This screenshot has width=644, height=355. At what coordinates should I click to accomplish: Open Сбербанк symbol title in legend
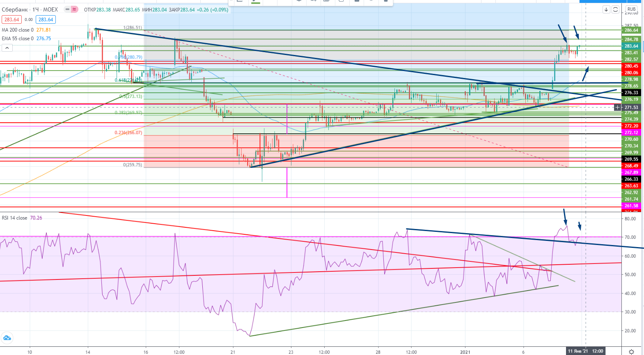15,9
